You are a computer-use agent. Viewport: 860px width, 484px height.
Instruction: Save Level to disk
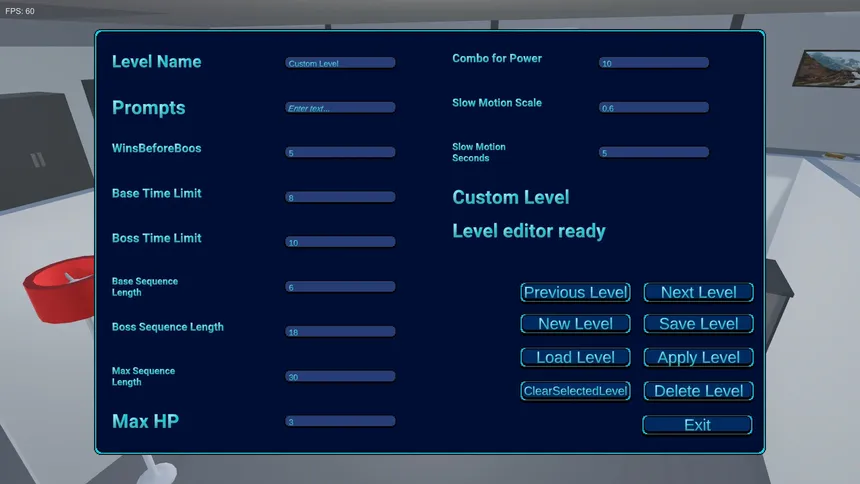point(698,324)
